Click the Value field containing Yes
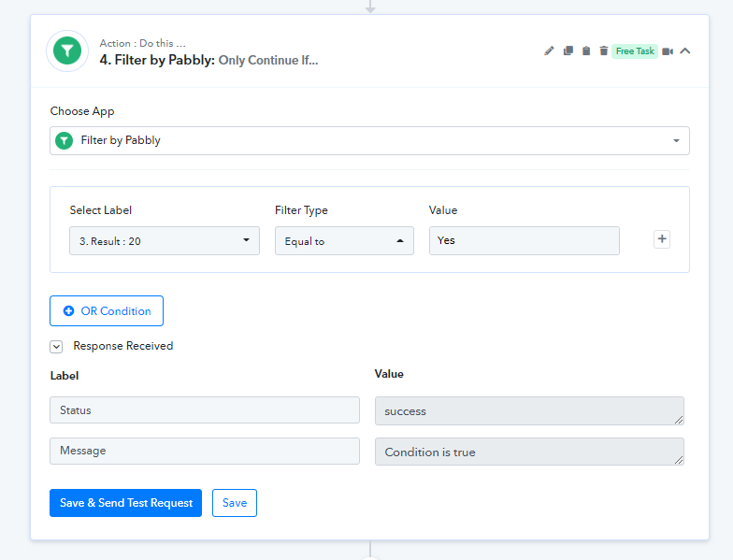This screenshot has width=733, height=560. click(524, 241)
